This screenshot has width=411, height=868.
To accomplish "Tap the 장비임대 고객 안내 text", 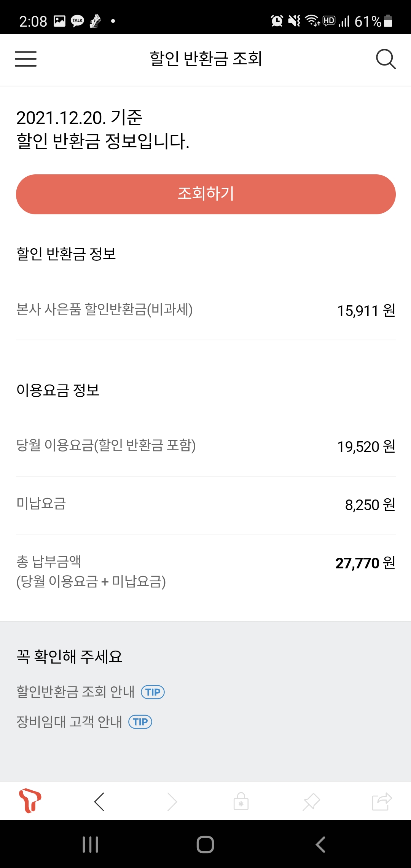I will [x=69, y=721].
